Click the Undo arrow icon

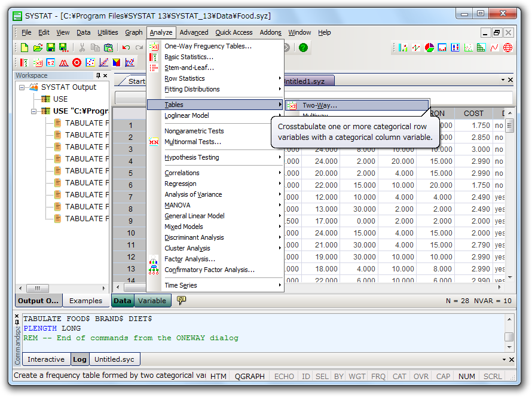click(126, 47)
